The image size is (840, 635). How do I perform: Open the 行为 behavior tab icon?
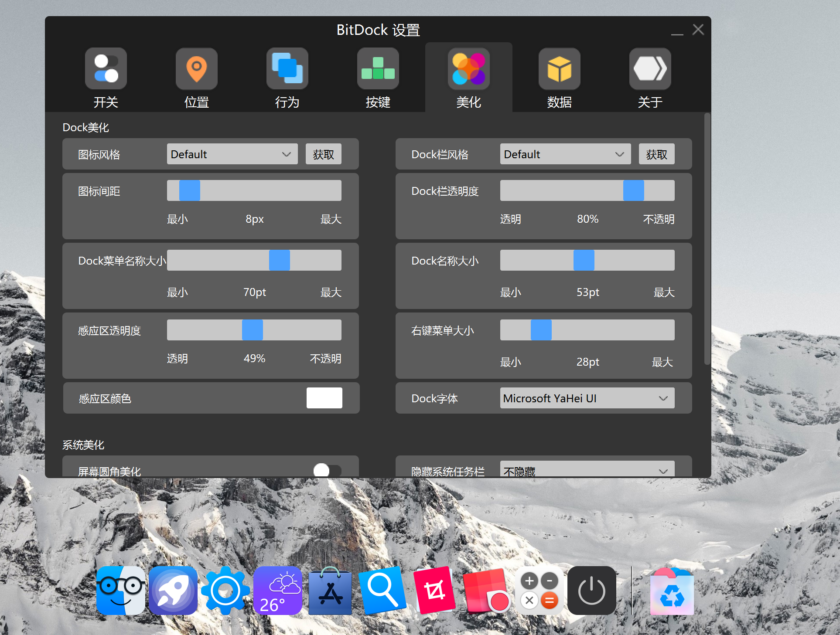point(287,69)
